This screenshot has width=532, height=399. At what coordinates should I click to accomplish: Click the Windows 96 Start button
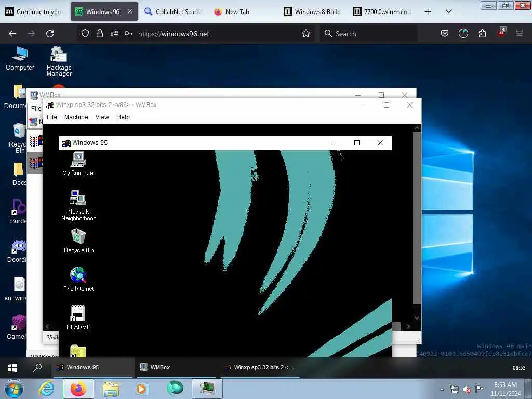12,367
